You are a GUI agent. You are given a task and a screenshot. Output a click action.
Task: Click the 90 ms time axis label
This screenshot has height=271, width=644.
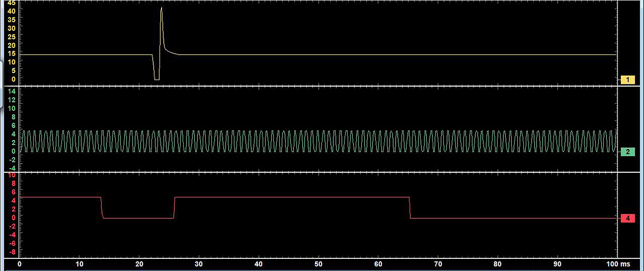pyautogui.click(x=558, y=264)
